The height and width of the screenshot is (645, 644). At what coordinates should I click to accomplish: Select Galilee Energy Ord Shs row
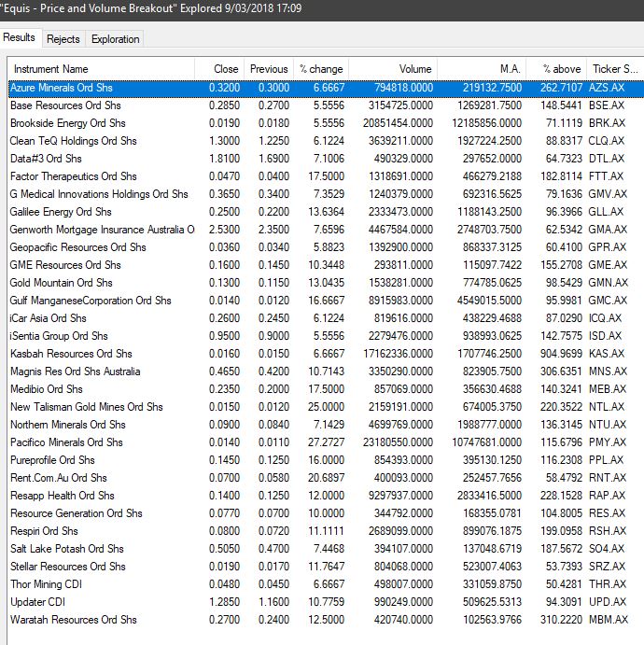point(326,212)
